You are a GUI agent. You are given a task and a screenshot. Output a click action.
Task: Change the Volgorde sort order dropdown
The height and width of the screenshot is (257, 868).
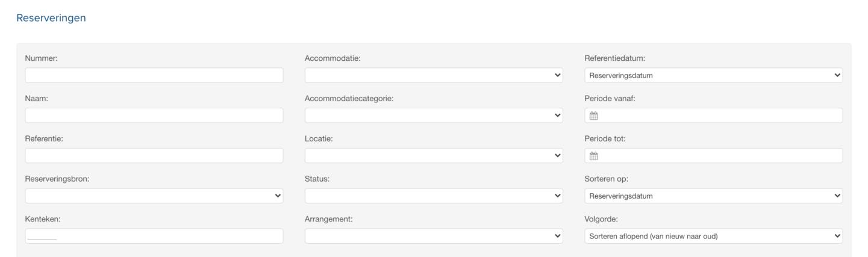click(713, 237)
